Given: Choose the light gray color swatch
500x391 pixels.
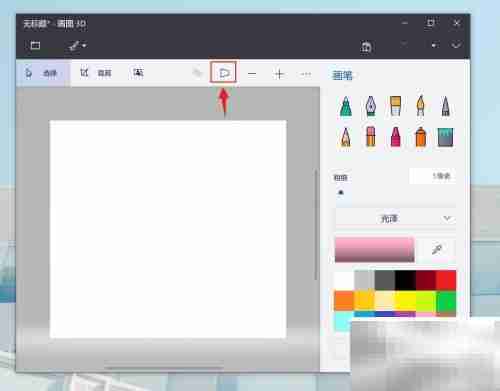Looking at the screenshot, I should pyautogui.click(x=364, y=280).
